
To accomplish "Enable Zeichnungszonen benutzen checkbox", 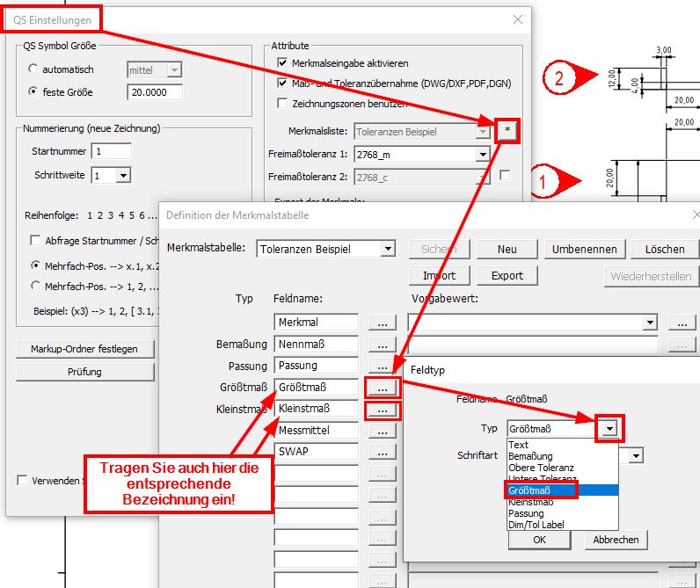I will pos(282,103).
